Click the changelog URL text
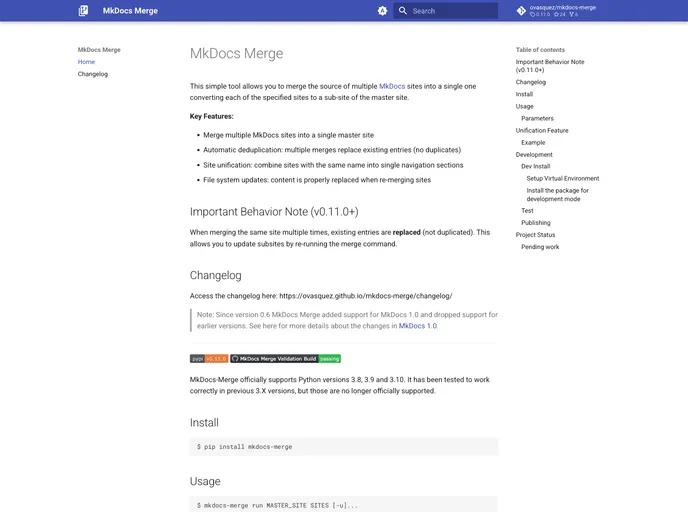The width and height of the screenshot is (688, 512). (366, 296)
